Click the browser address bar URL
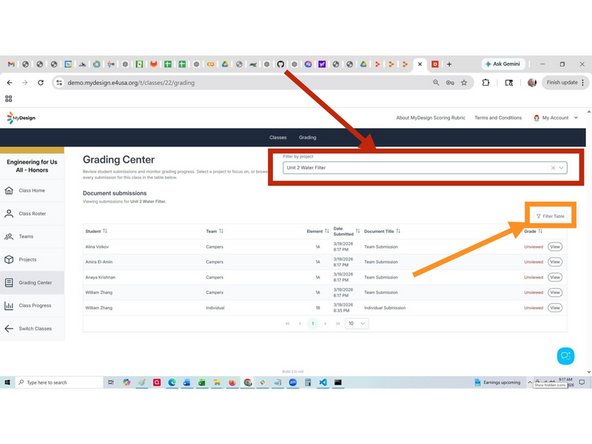This screenshot has width=592, height=444. (x=131, y=83)
